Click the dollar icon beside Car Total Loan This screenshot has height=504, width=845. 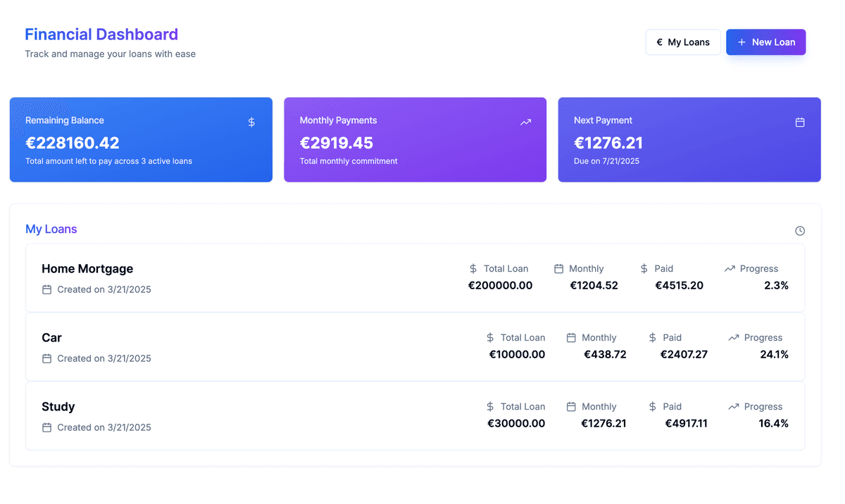coord(490,338)
